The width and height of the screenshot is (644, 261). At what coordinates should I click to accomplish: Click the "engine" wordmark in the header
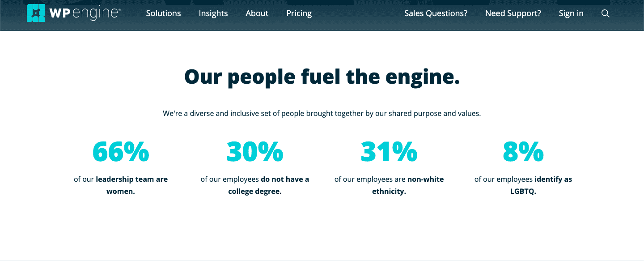pyautogui.click(x=95, y=13)
